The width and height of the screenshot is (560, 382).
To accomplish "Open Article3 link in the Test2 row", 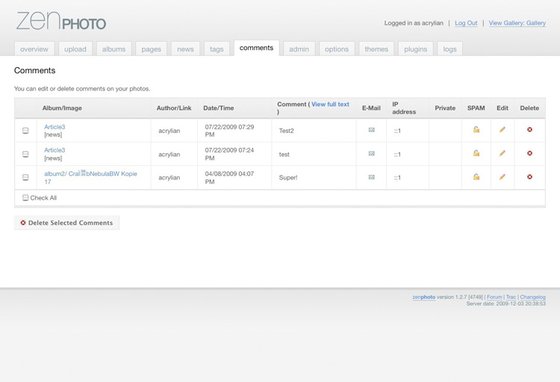I will pyautogui.click(x=55, y=127).
